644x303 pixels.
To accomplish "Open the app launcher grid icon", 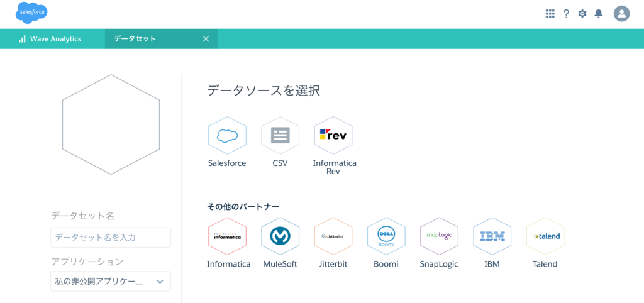I will pyautogui.click(x=550, y=14).
